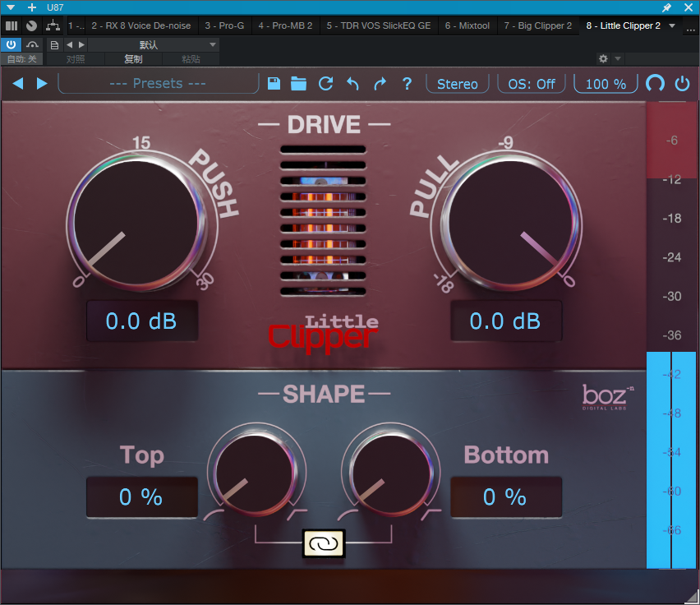Expand the arrow beside the gear icon
This screenshot has width=700, height=605.
tap(618, 58)
